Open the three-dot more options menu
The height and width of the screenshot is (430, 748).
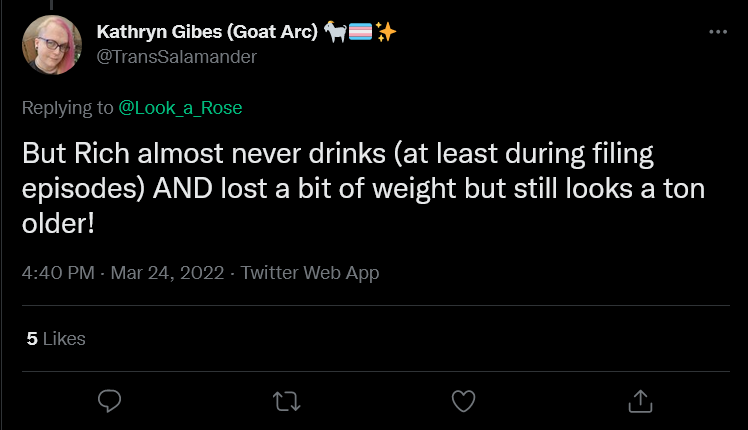[718, 32]
